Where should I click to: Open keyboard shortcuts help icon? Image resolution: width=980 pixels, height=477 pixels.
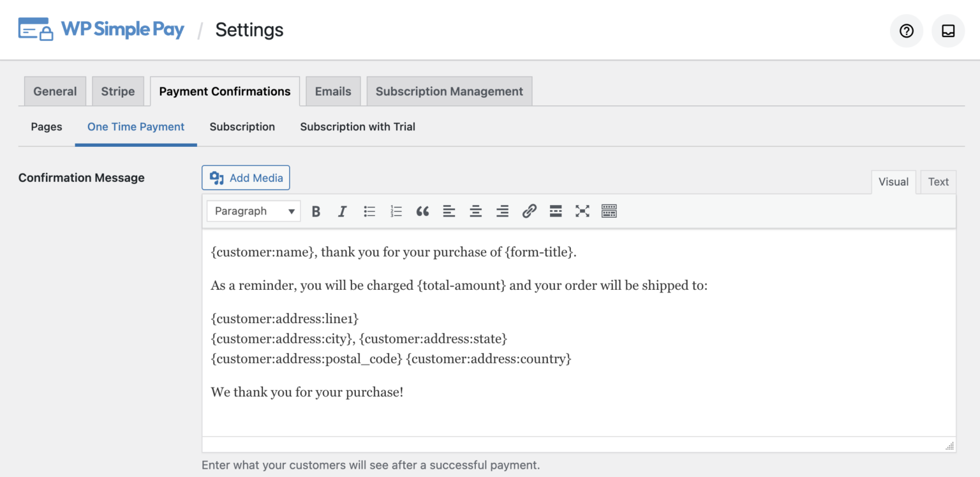(609, 211)
